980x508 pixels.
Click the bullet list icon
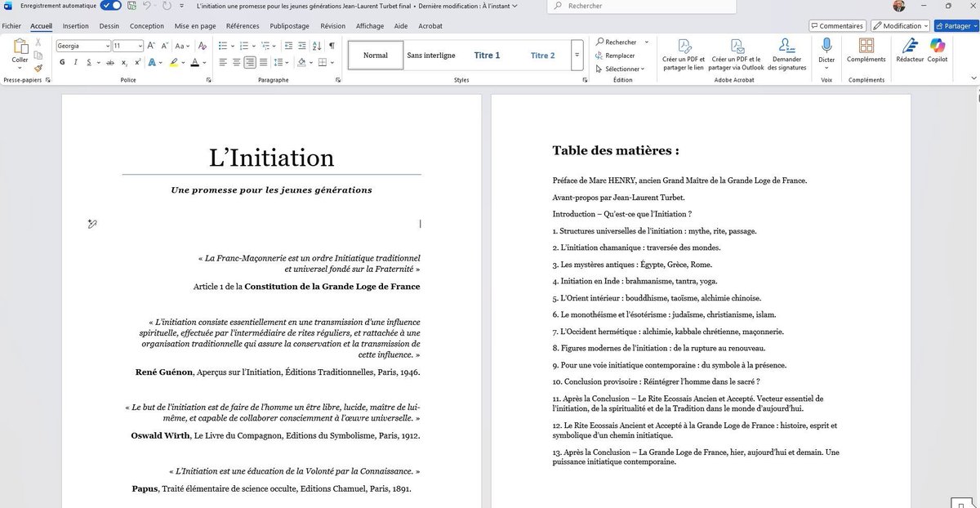pyautogui.click(x=224, y=46)
